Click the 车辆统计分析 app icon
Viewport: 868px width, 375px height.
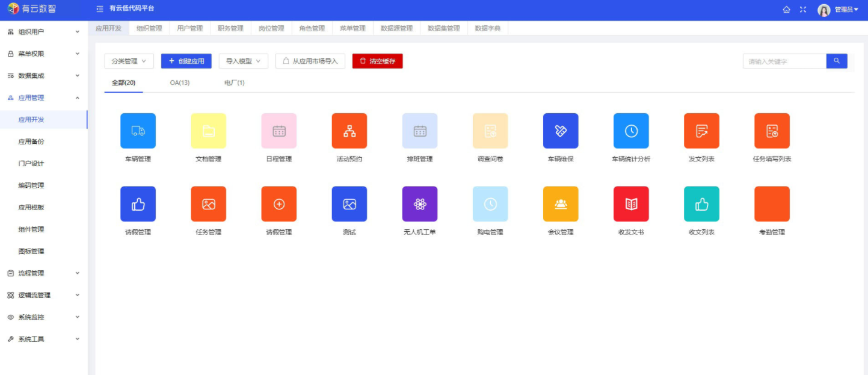[630, 131]
